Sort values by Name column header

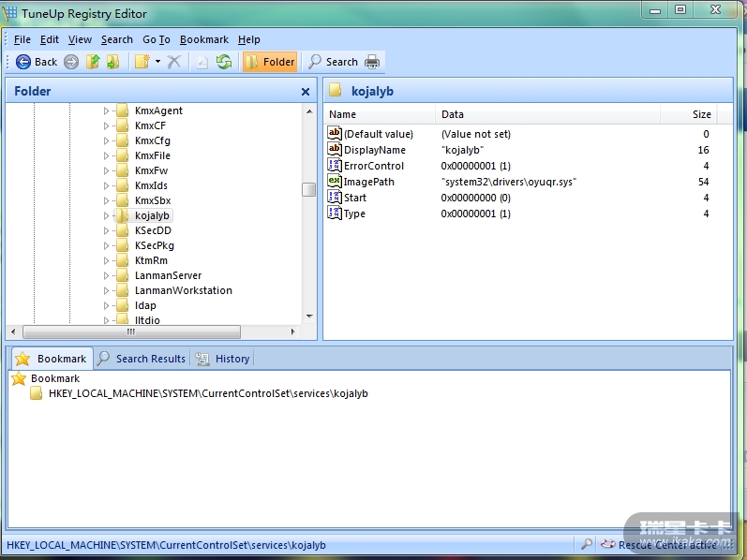coord(380,114)
